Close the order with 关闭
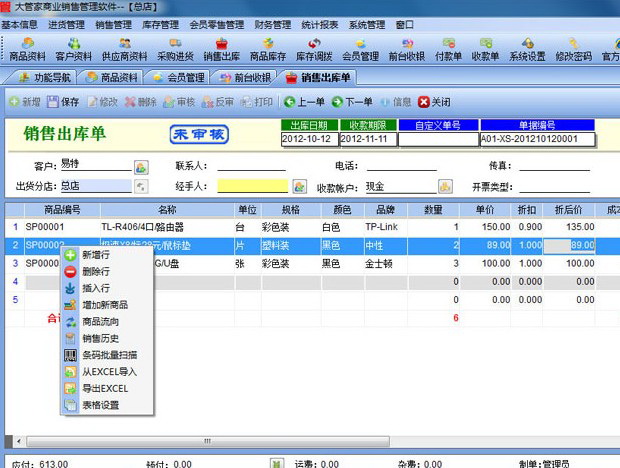The image size is (620, 468). coord(434,102)
